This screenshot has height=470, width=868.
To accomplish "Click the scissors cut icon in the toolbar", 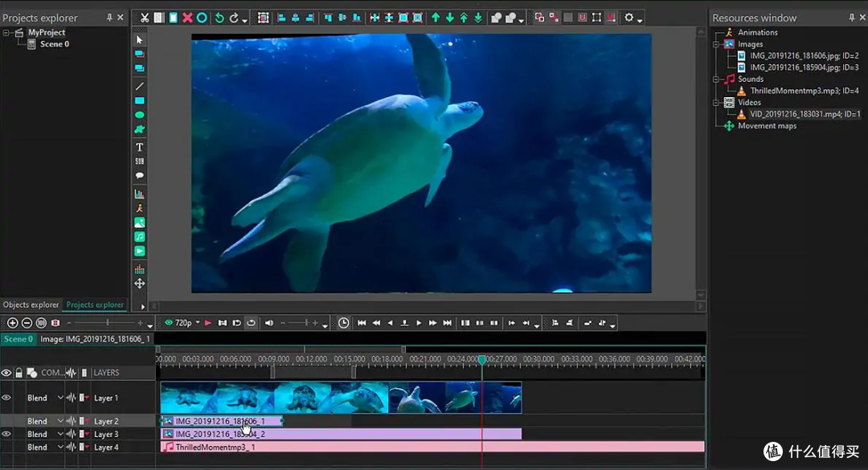I will coord(144,18).
